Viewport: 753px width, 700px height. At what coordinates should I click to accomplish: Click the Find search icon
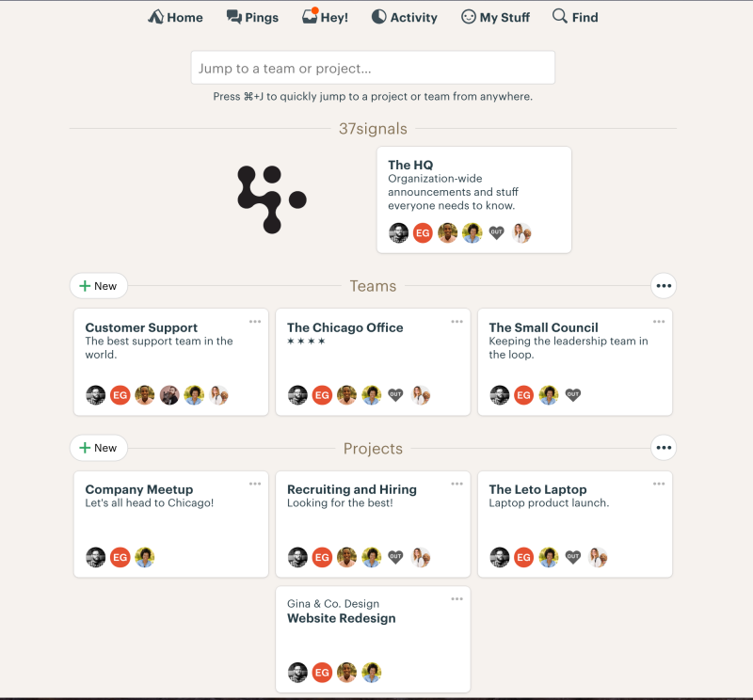pos(559,16)
